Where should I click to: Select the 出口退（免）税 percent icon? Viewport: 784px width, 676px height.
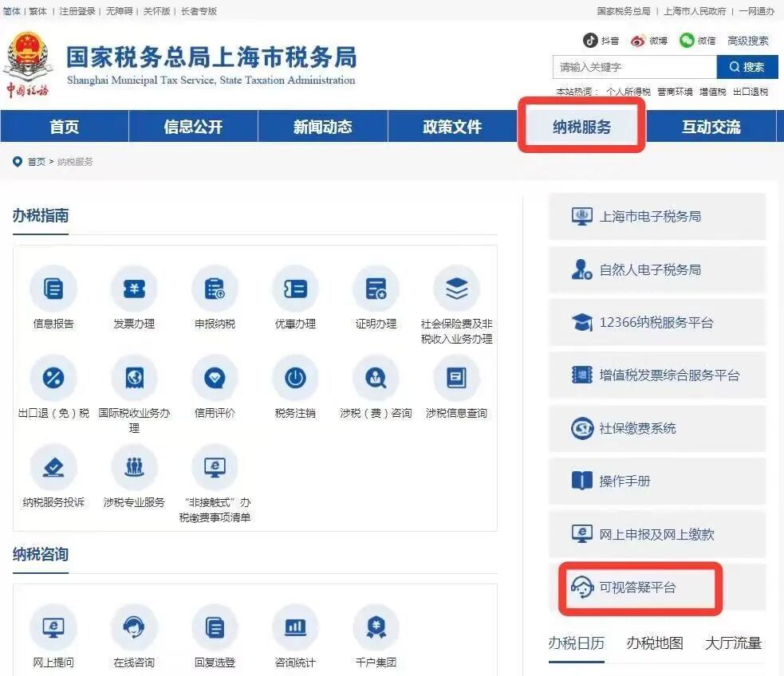point(53,378)
